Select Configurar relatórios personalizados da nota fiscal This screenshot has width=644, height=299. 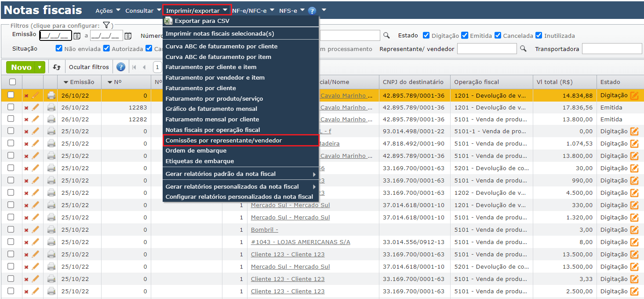(240, 197)
